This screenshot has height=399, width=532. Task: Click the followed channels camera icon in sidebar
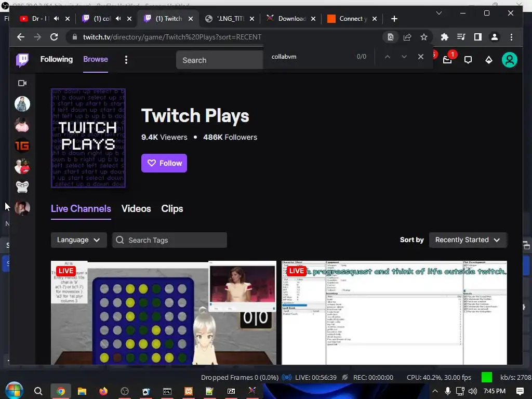(22, 83)
